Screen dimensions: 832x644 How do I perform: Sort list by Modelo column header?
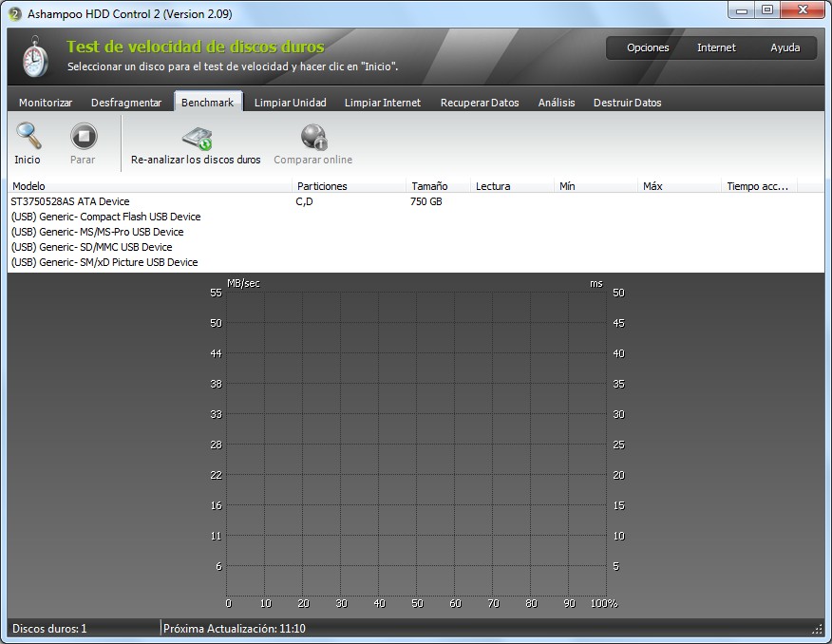coord(150,186)
